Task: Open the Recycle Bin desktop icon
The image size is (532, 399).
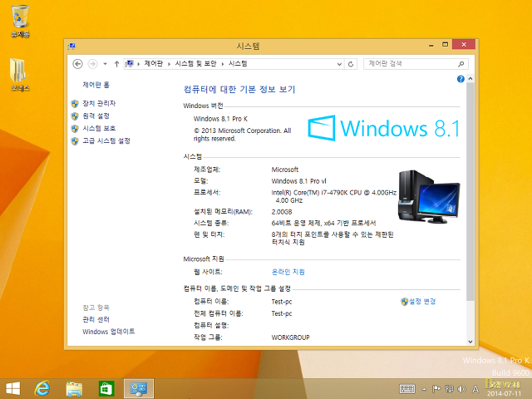Action: pos(20,20)
